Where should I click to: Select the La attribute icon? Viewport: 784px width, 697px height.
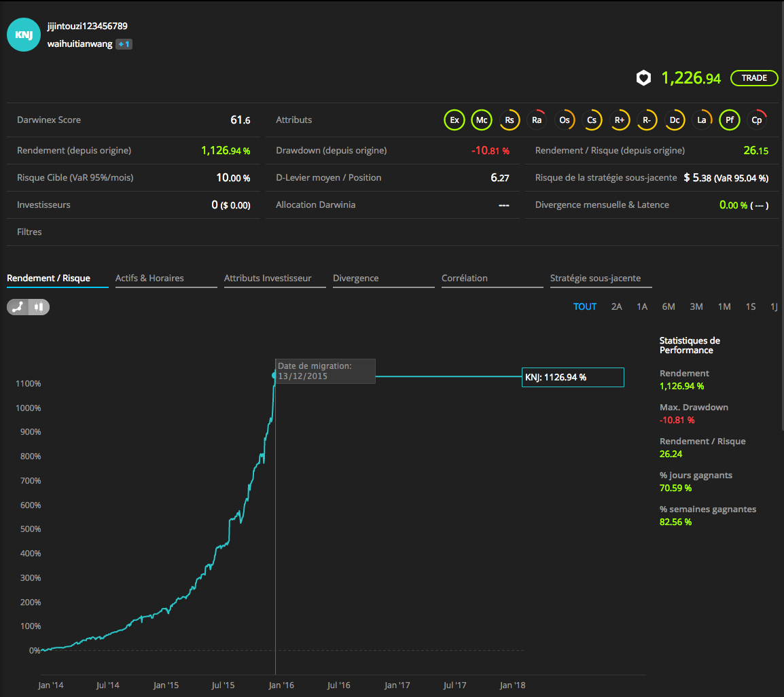[702, 120]
